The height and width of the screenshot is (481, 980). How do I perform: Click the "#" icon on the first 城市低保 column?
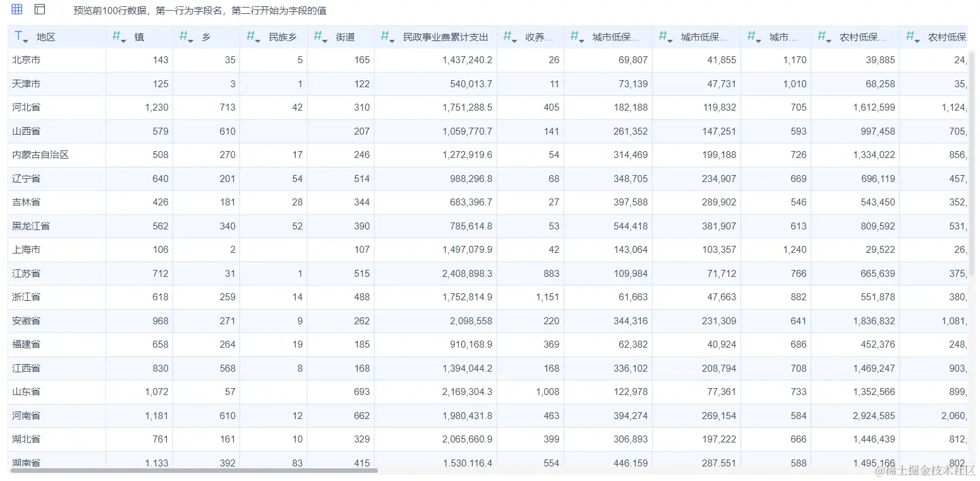coord(574,37)
